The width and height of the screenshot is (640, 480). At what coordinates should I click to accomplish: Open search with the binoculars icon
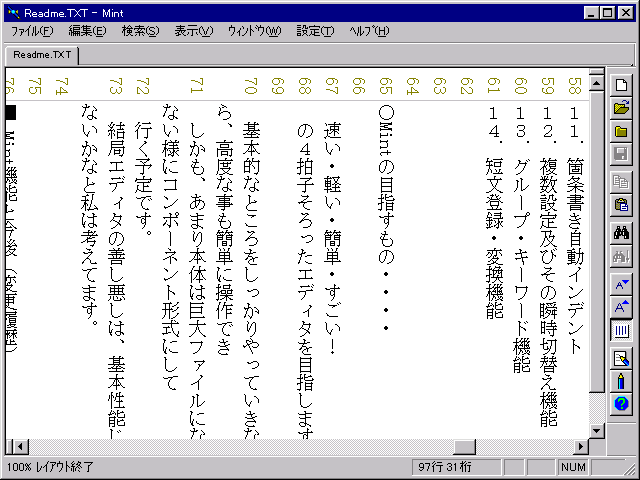[621, 233]
